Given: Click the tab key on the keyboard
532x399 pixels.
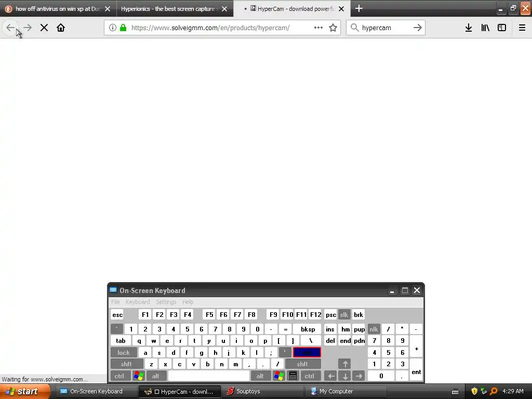Looking at the screenshot, I should 121,341.
